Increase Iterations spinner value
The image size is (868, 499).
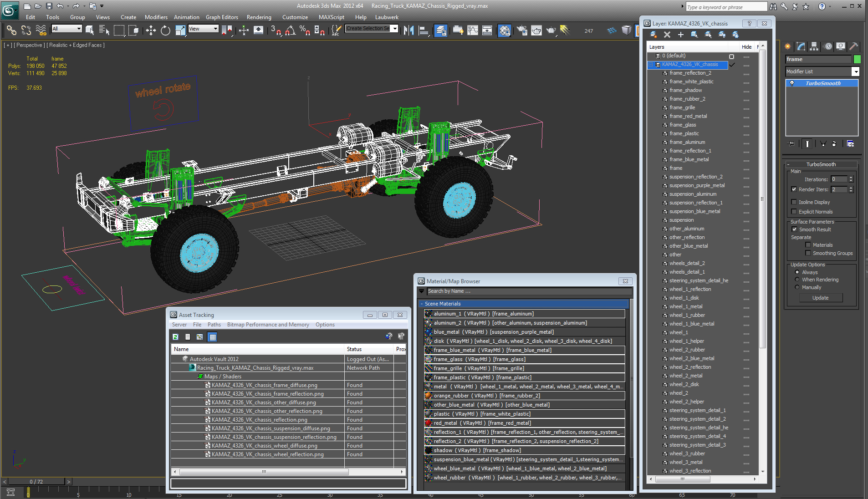coord(851,178)
